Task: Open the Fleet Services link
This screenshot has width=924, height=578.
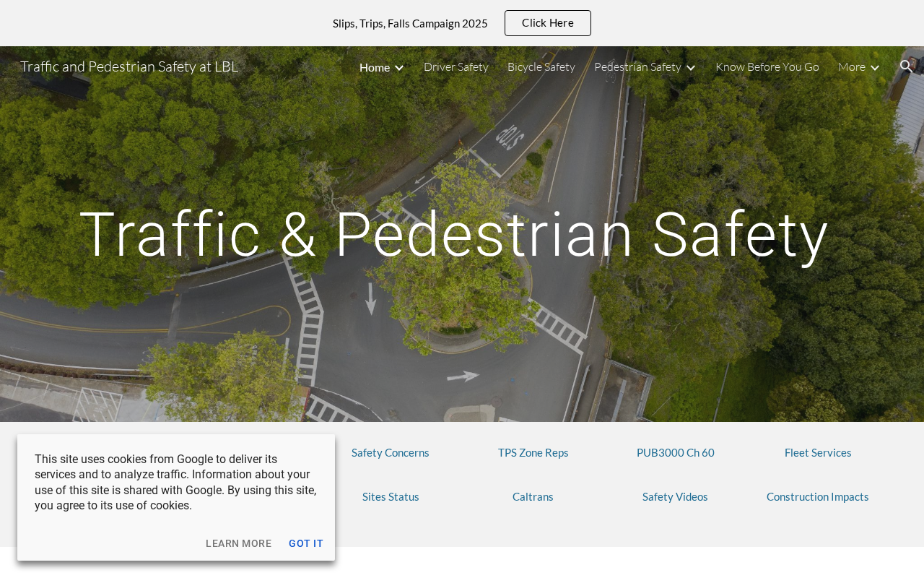Action: (x=818, y=453)
